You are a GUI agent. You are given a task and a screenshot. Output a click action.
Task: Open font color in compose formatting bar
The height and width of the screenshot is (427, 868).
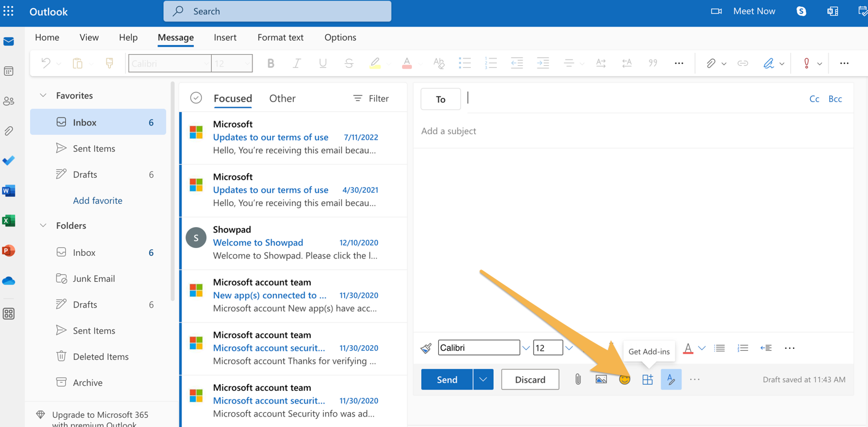tap(688, 348)
